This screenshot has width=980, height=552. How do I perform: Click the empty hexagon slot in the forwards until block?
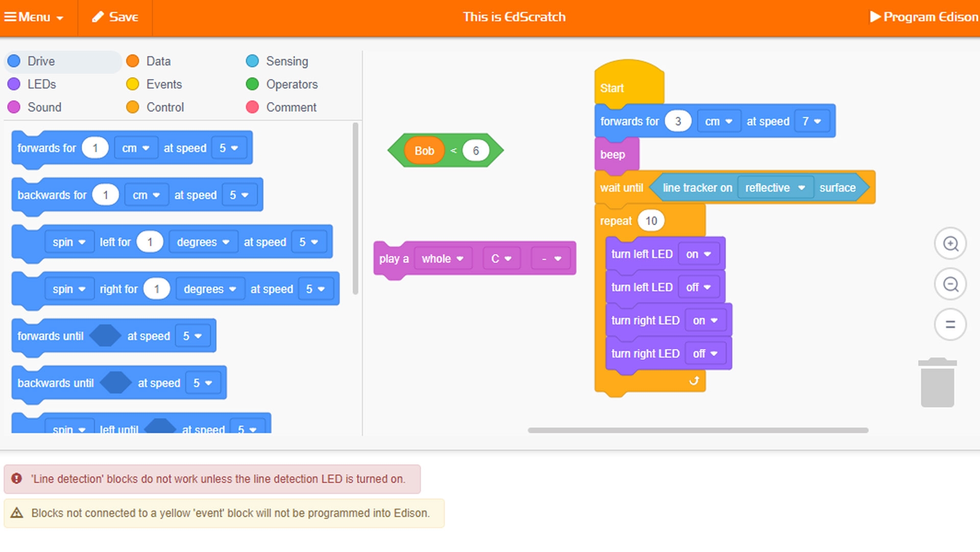point(105,336)
